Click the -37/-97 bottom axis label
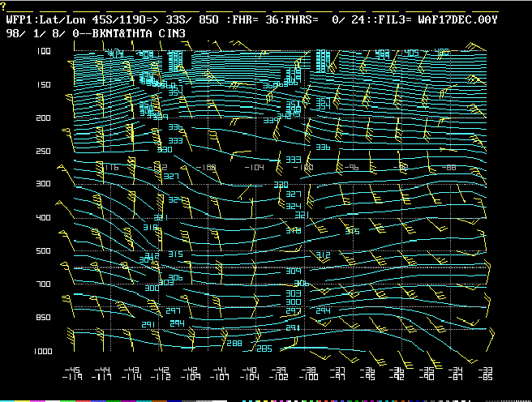 [337, 374]
